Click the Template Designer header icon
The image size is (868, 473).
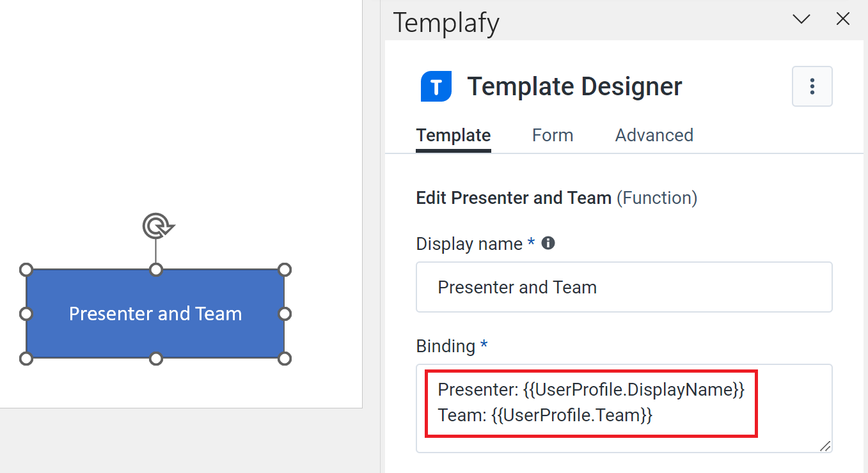point(436,86)
